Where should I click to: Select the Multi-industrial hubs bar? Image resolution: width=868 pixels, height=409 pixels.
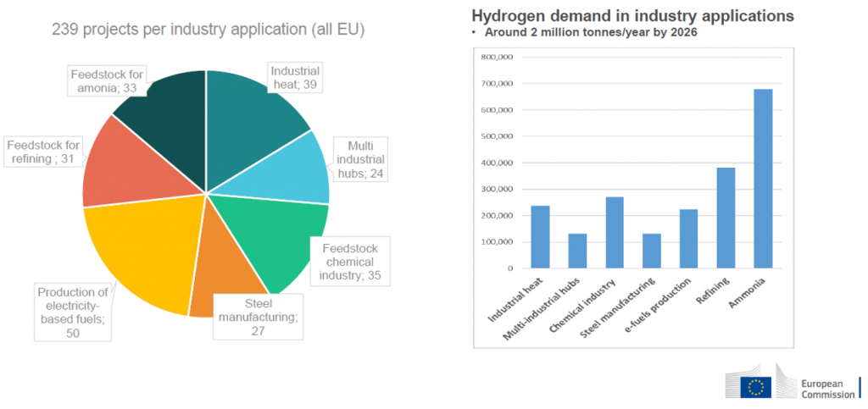(577, 251)
